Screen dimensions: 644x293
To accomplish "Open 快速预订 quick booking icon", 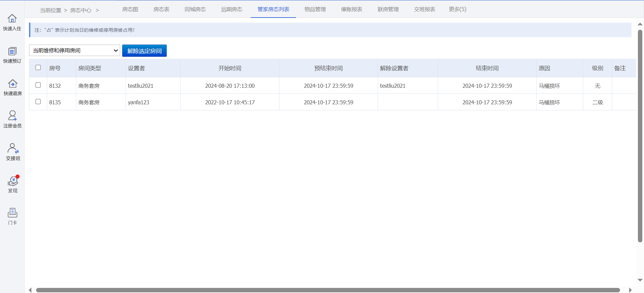I will 12,55.
